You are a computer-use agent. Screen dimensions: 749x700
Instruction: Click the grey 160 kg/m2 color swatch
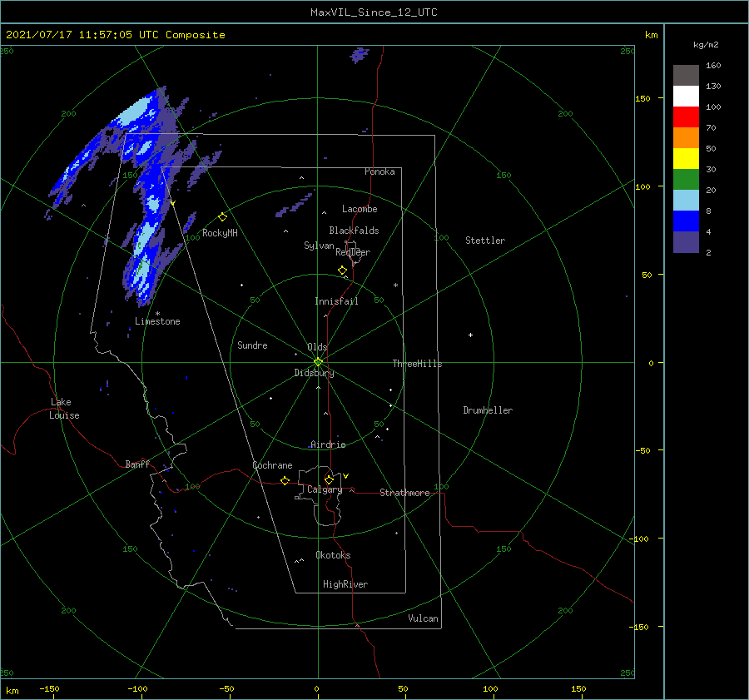pyautogui.click(x=686, y=75)
